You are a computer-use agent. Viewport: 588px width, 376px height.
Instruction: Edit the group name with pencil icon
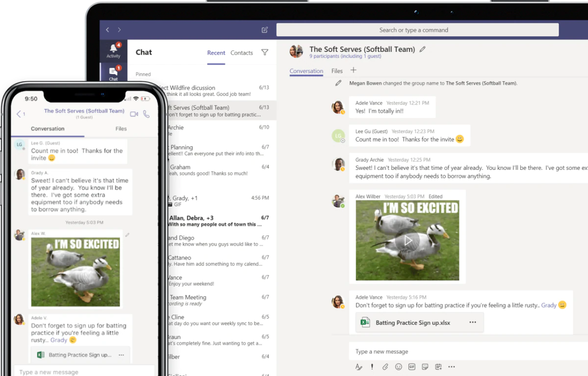point(423,49)
